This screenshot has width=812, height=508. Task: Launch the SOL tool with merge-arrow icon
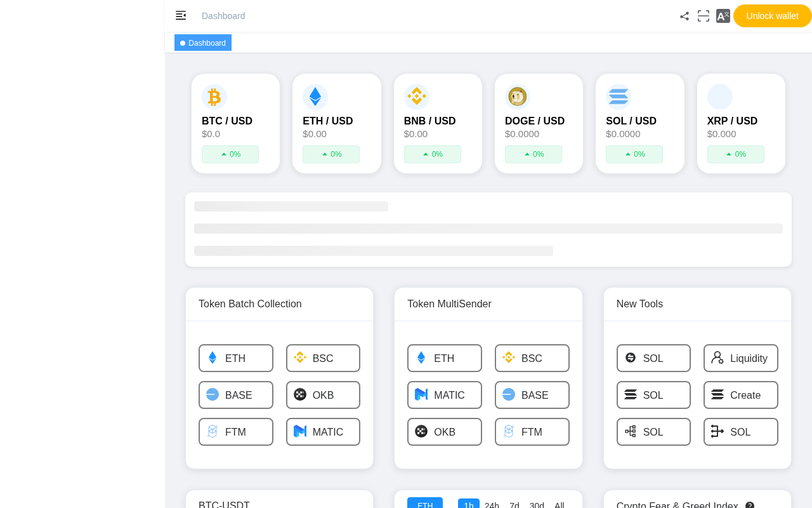click(x=741, y=432)
